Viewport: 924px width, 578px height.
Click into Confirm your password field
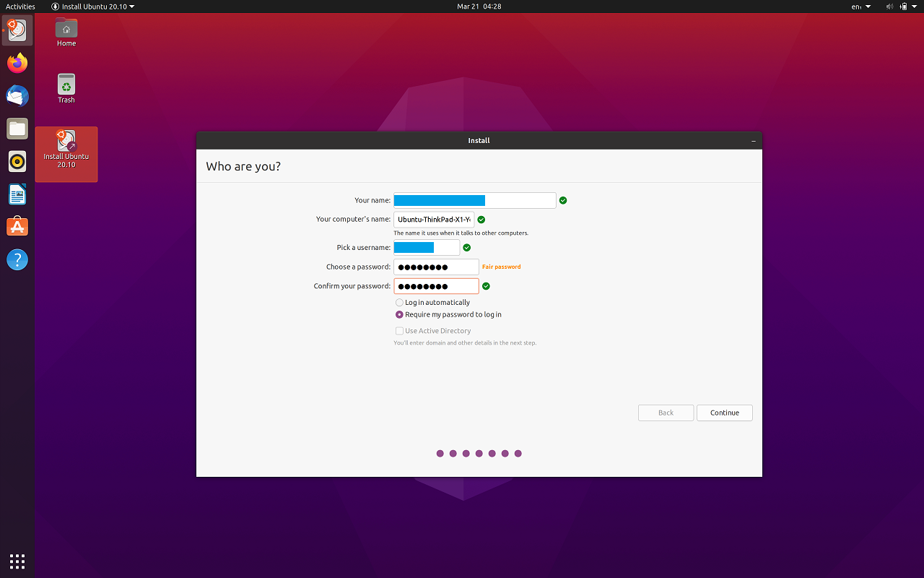(436, 286)
